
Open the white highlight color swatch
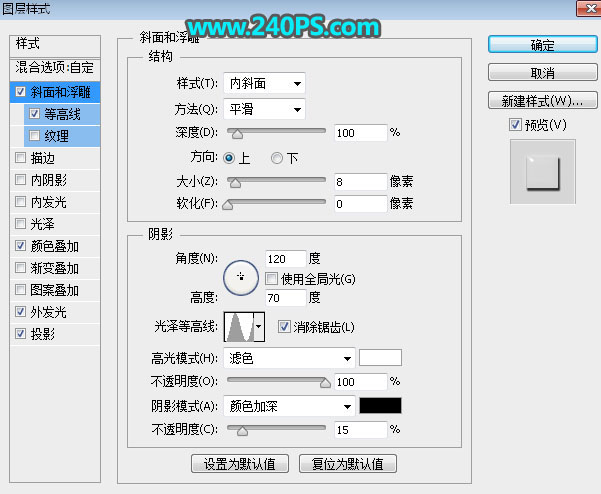(380, 358)
